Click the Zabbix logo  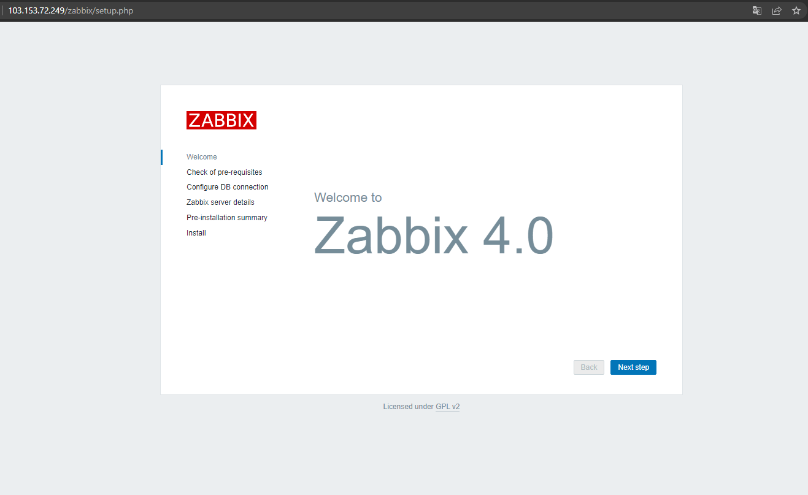coord(221,120)
